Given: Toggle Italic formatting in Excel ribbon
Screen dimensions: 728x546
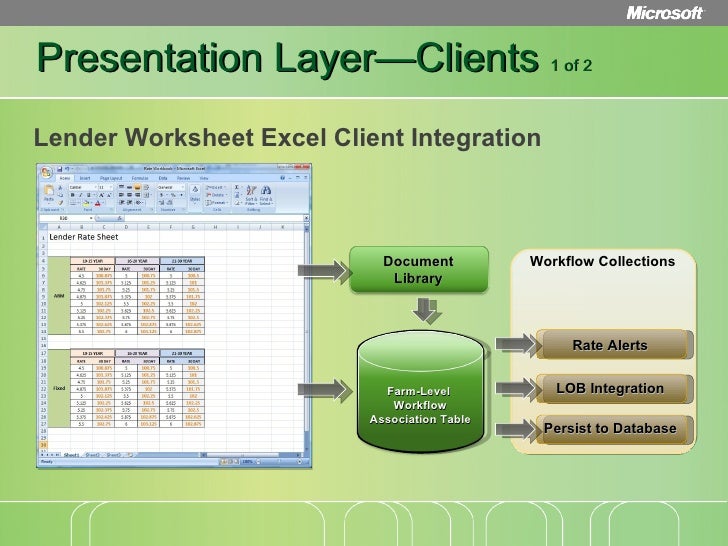Looking at the screenshot, I should coord(81,195).
